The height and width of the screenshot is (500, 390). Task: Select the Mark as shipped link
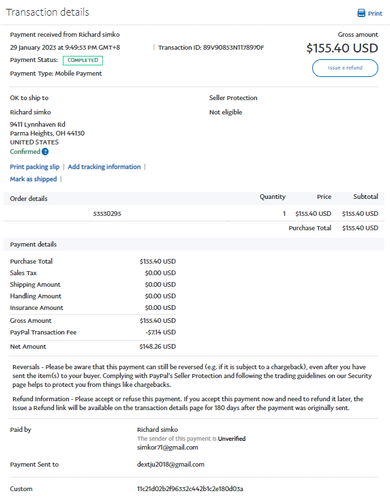point(33,179)
